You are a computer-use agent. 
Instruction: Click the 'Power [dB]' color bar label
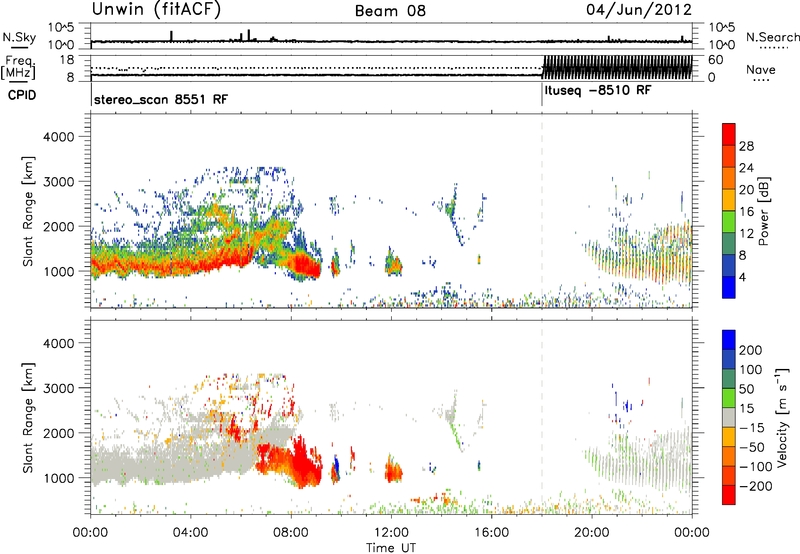764,211
